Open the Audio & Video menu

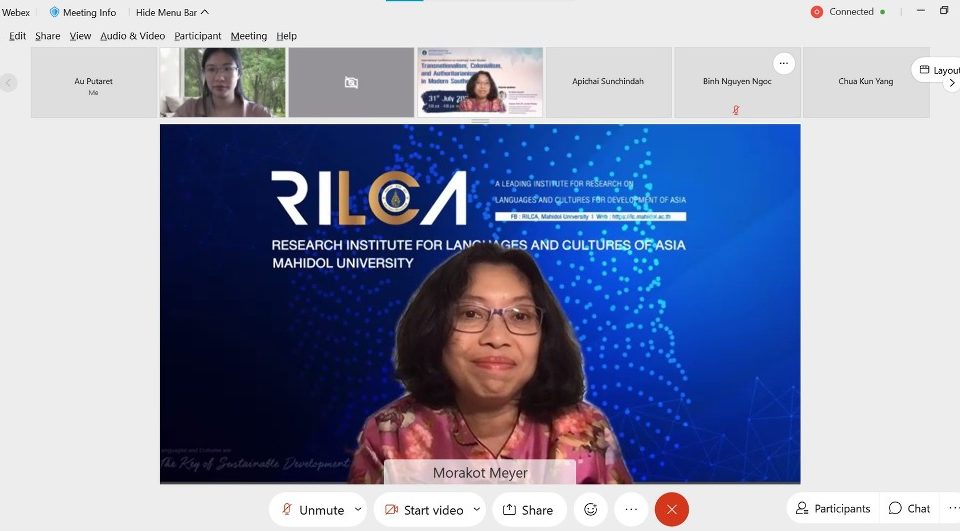click(132, 36)
